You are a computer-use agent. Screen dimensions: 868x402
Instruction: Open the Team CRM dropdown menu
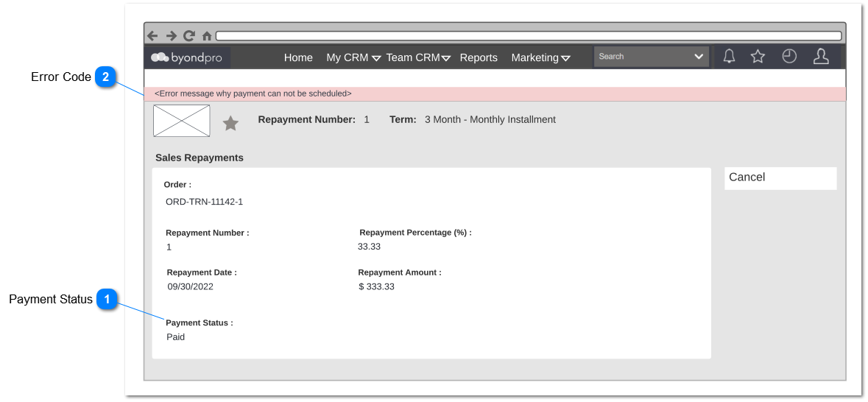[x=418, y=57]
